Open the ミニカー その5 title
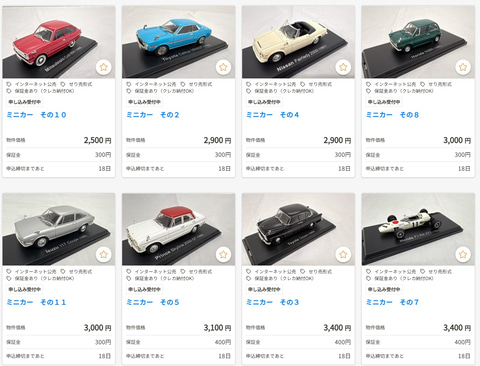This screenshot has height=366, width=480. [x=153, y=302]
